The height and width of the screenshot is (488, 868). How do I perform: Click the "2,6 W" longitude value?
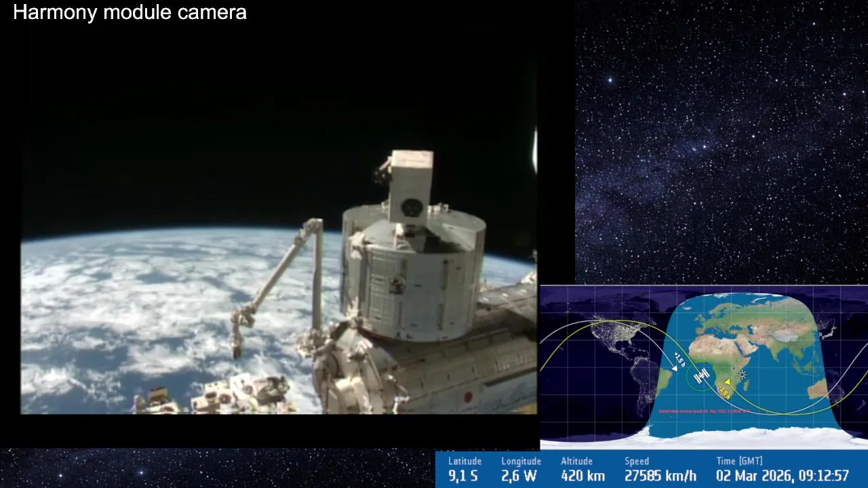519,476
